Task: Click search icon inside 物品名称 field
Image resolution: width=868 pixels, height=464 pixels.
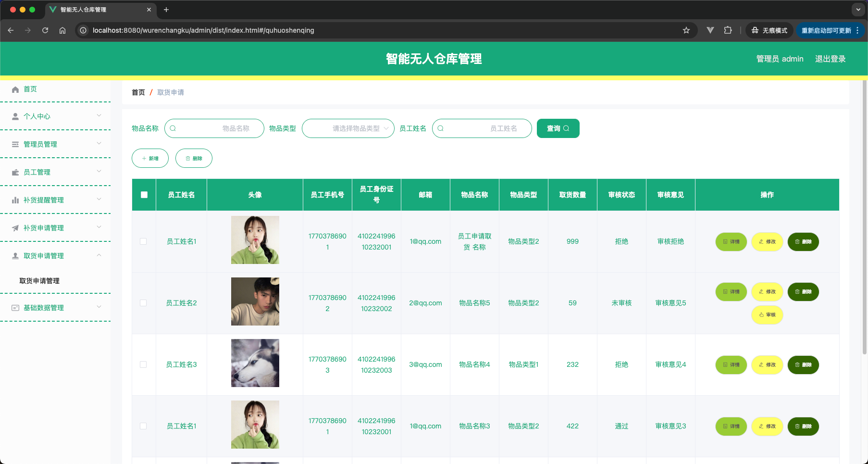Action: (x=173, y=128)
